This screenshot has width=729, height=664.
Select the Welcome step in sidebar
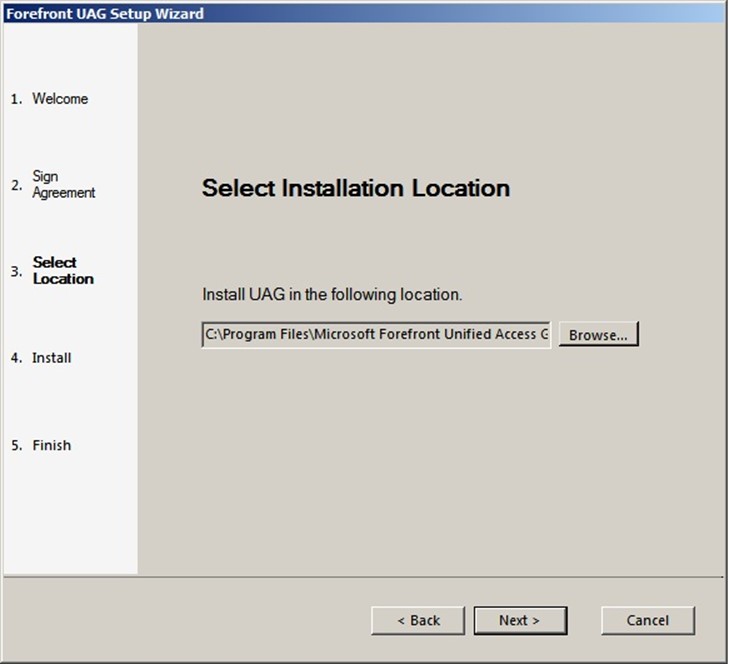tap(60, 99)
